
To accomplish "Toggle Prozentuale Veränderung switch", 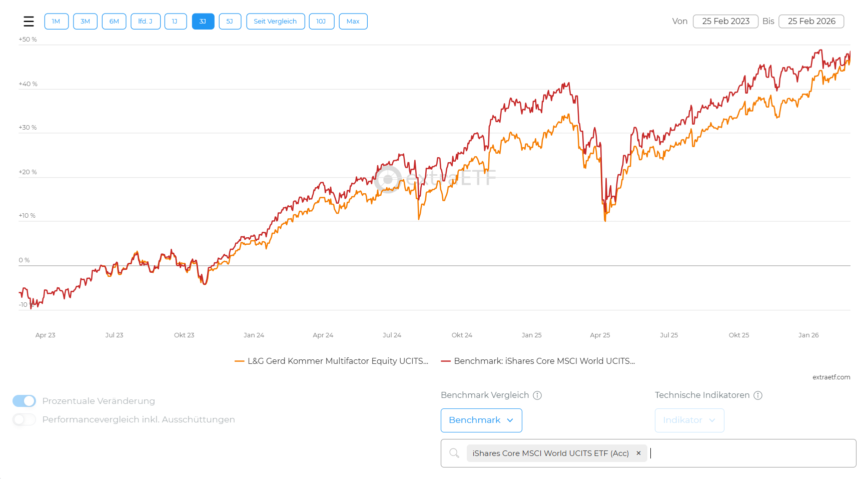I will click(24, 401).
